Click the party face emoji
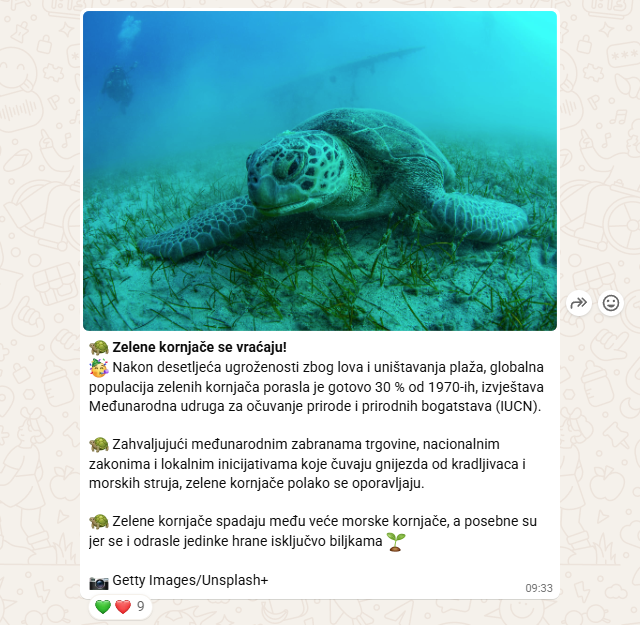640x625 pixels. point(98,367)
